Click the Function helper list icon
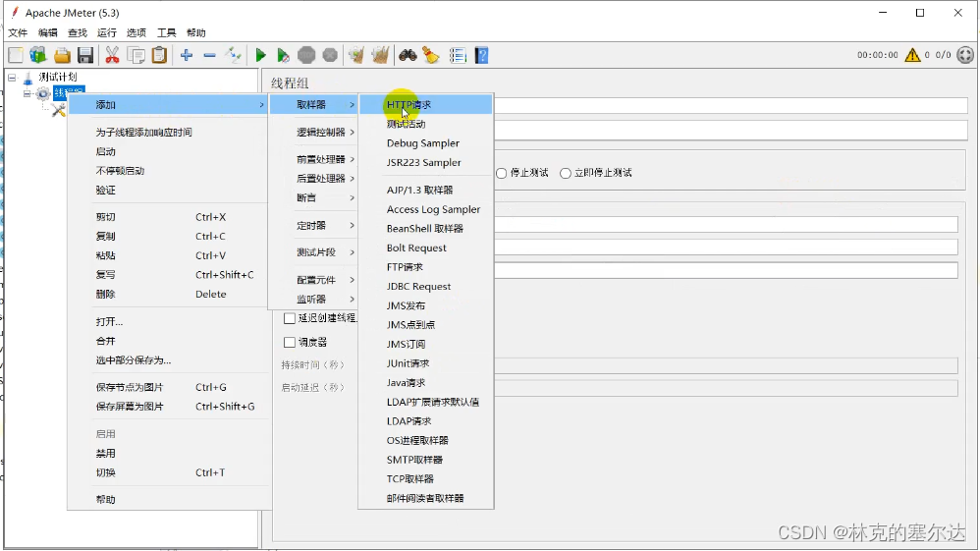 (x=458, y=55)
